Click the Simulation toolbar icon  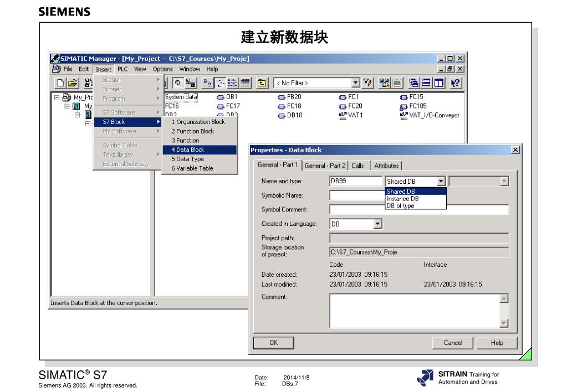(397, 82)
